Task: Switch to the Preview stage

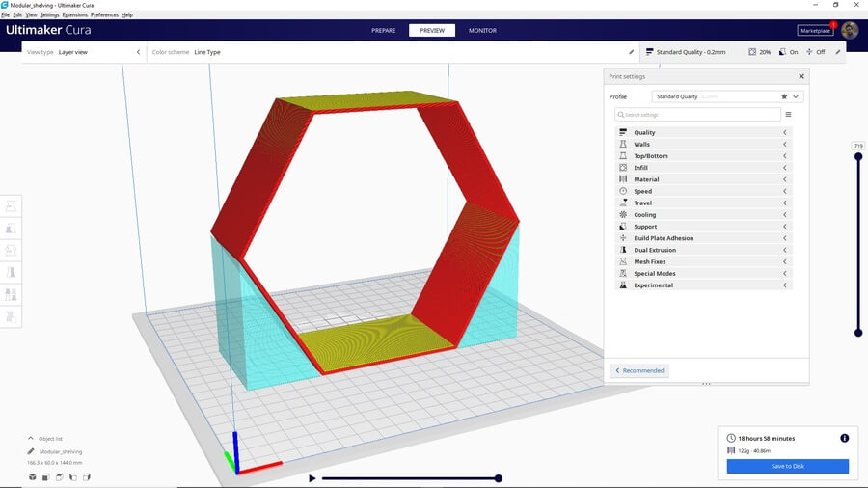Action: pos(432,31)
